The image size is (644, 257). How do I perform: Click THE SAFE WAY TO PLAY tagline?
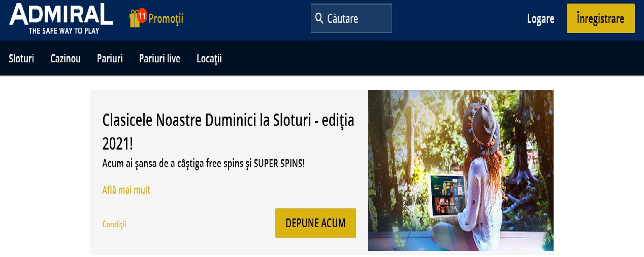[63, 30]
